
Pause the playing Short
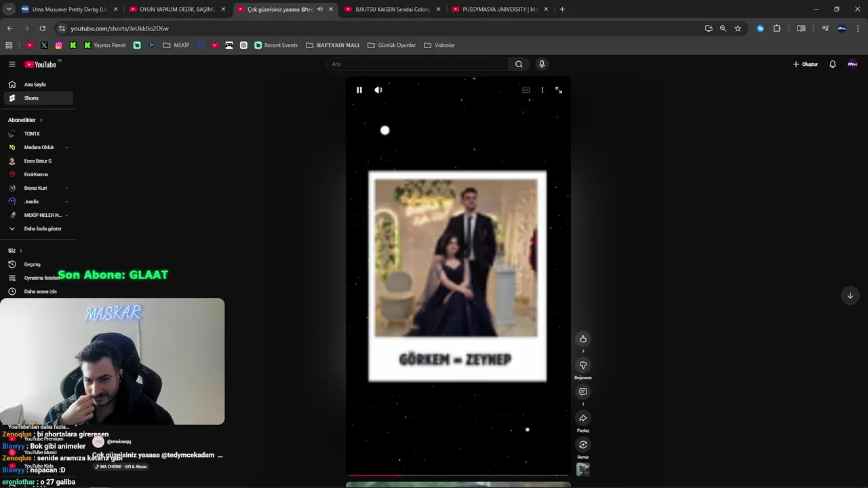(x=359, y=89)
